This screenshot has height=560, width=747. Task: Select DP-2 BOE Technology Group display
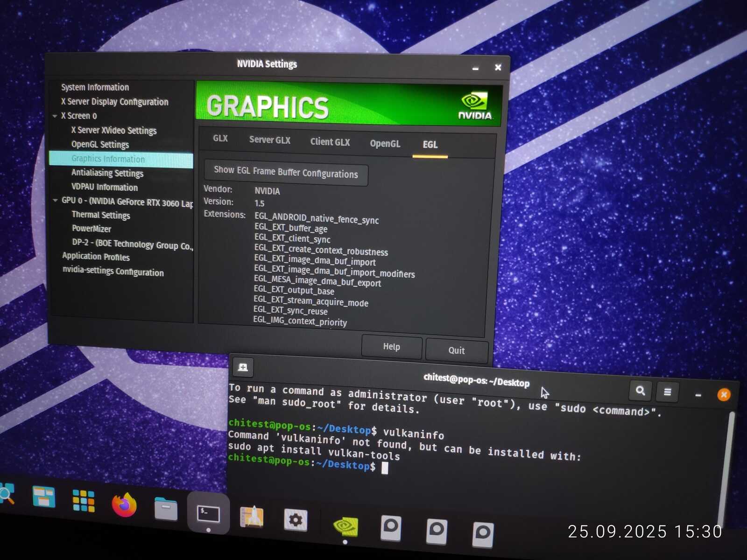pyautogui.click(x=133, y=244)
